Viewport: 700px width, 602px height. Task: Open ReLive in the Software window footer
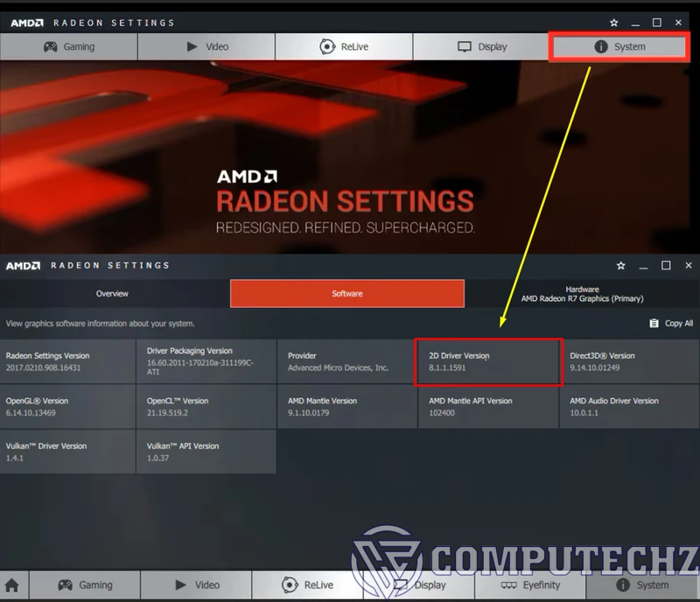308,585
